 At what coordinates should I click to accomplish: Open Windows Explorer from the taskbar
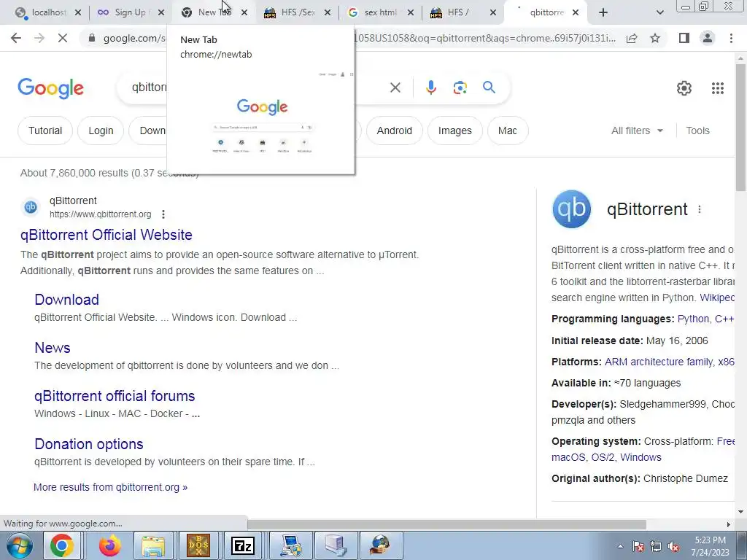click(x=153, y=545)
